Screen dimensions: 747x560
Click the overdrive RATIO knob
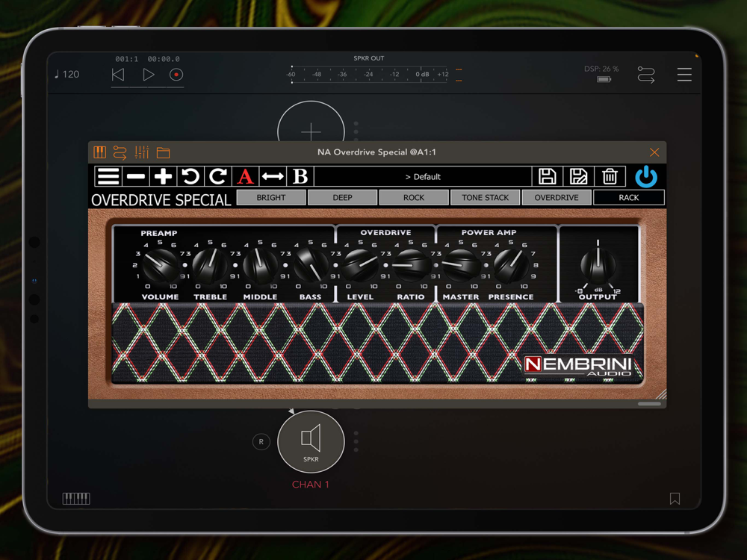[x=411, y=266]
